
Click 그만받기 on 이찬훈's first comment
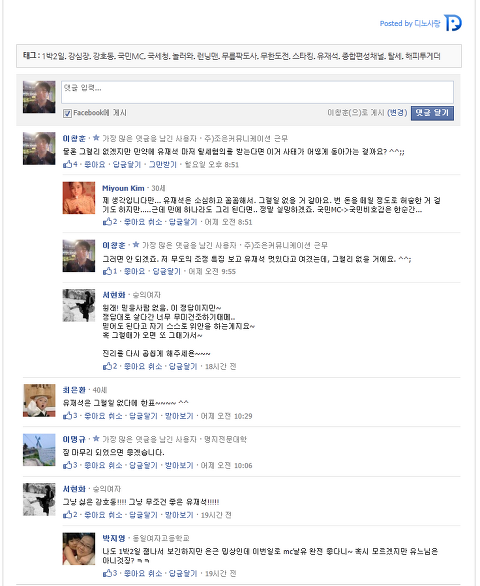pyautogui.click(x=163, y=164)
